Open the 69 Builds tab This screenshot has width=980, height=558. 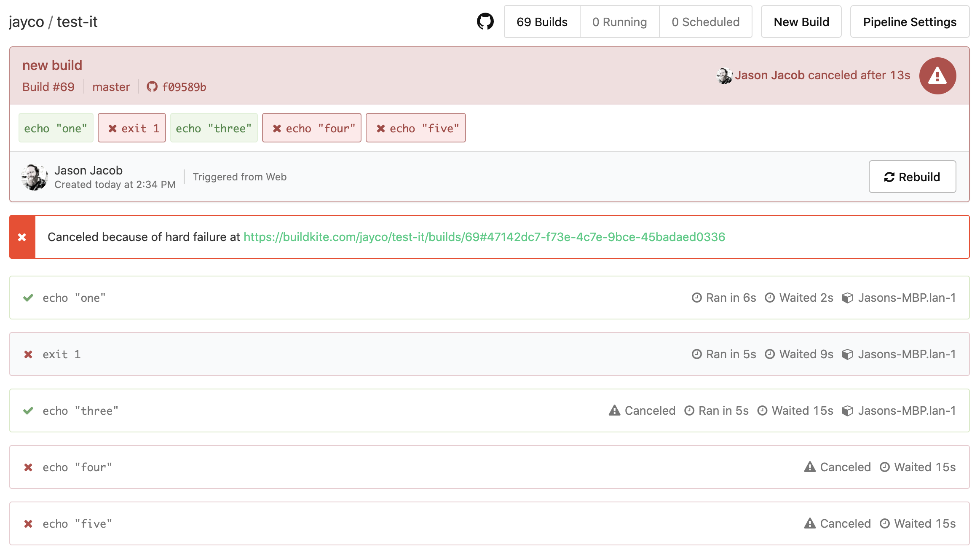click(x=542, y=22)
